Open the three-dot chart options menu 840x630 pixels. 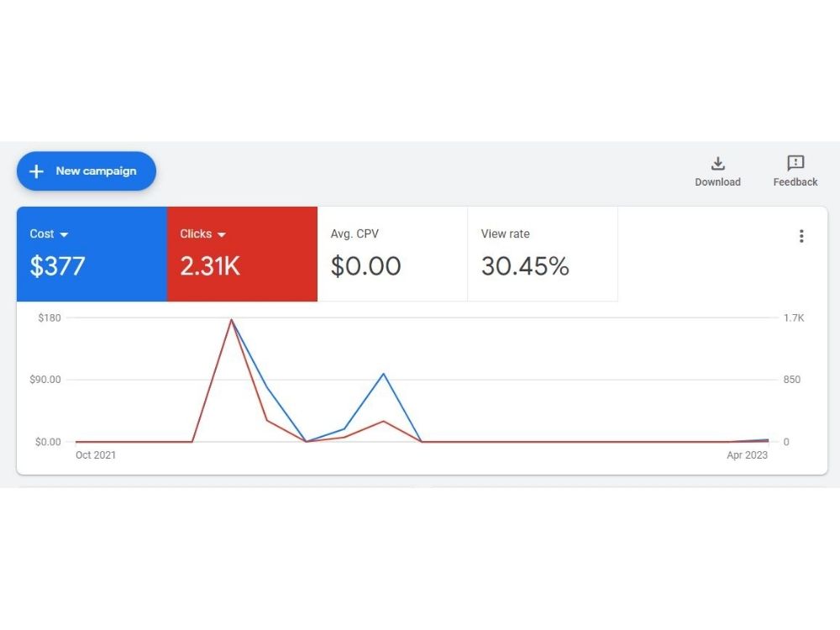[801, 236]
